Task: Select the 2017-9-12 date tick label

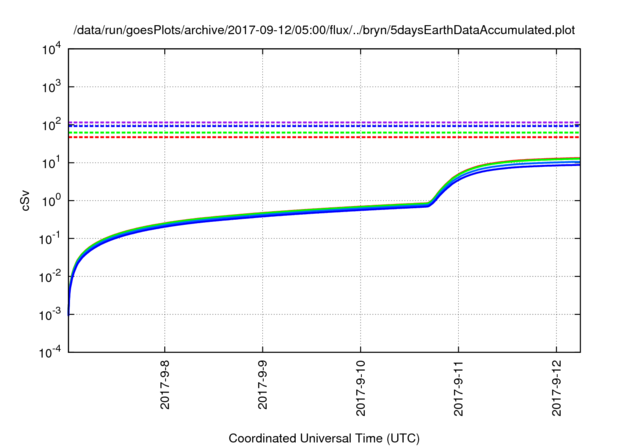Action: [556, 388]
